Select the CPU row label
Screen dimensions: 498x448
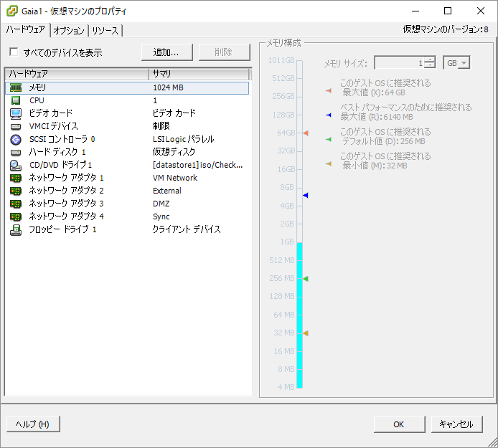(37, 100)
